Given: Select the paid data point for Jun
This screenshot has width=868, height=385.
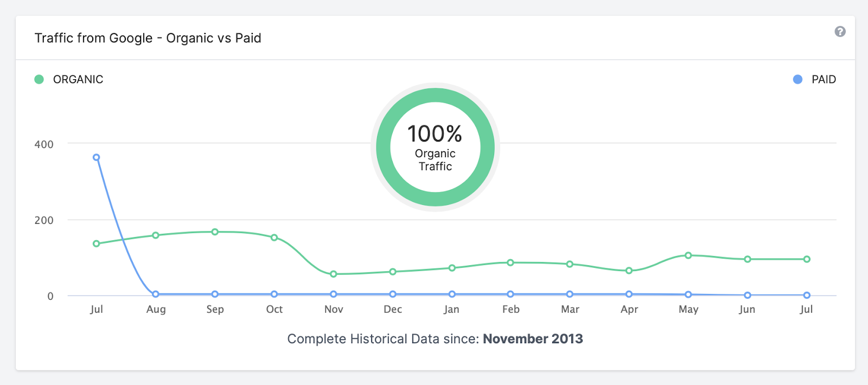Looking at the screenshot, I should click(x=748, y=296).
